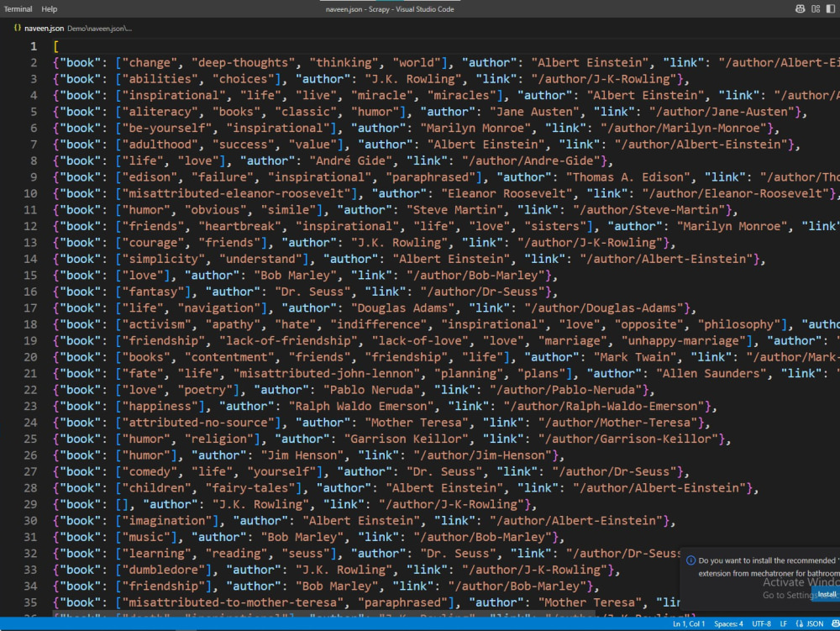Click Install in the extension notification
This screenshot has width=840, height=631.
(x=827, y=595)
